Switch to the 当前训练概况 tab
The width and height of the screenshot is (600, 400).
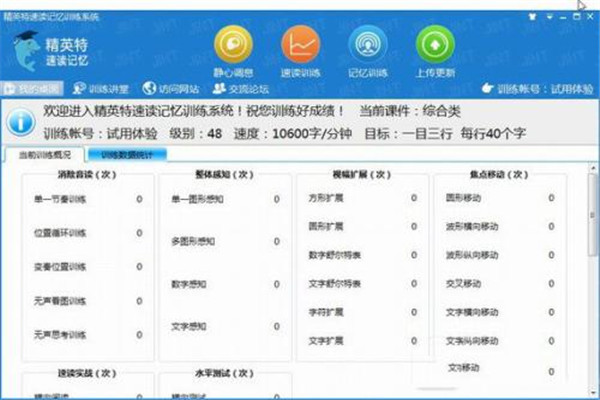pos(44,155)
